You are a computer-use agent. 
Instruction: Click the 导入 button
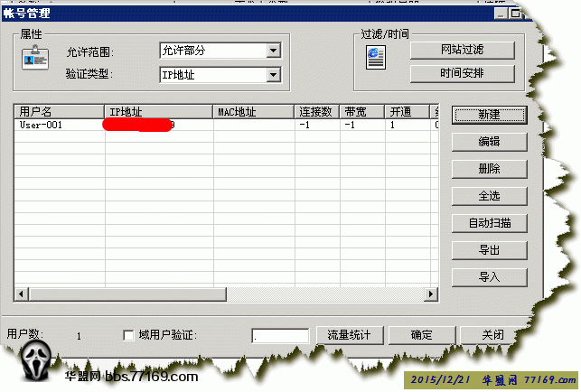point(489,277)
